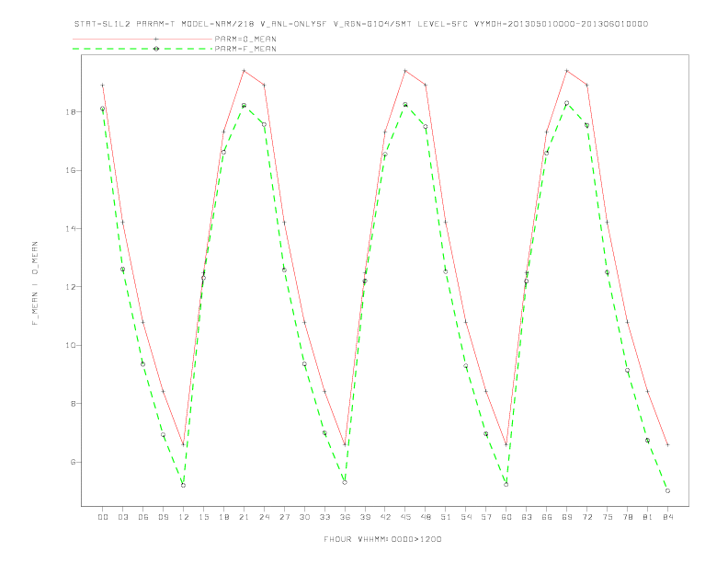Image resolution: width=728 pixels, height=563 pixels.
Task: Click the F_MEAN circle marker at hour 03
Action: [x=122, y=270]
